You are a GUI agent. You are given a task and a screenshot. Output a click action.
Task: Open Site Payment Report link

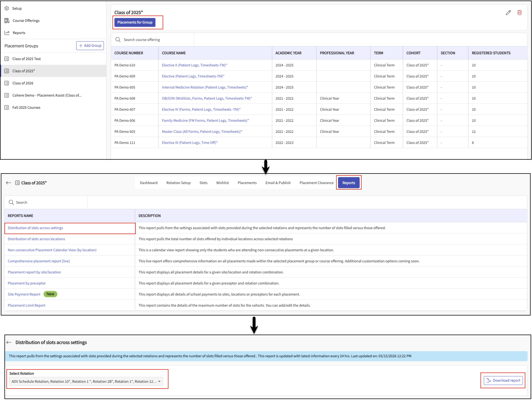(x=24, y=294)
